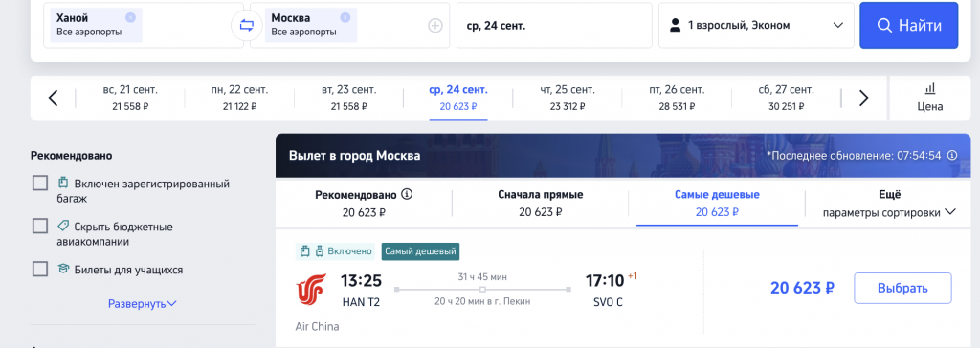
Task: Tick Билеты для учащихся checkbox
Action: 40,270
